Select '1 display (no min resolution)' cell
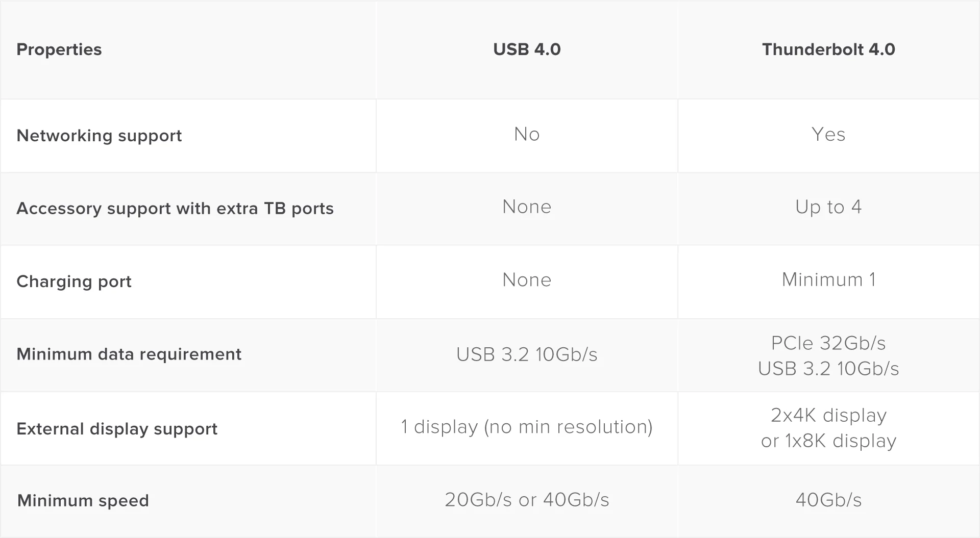The image size is (980, 538). pos(527,427)
